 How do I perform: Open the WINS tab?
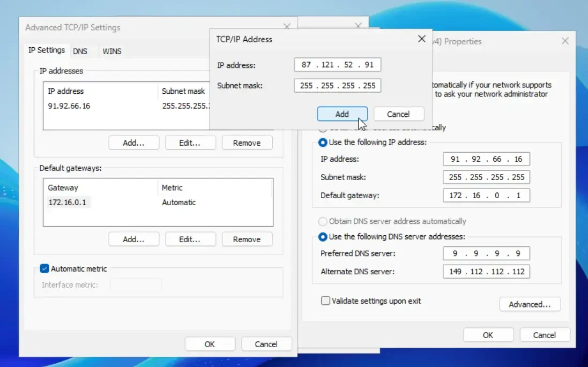coord(111,51)
